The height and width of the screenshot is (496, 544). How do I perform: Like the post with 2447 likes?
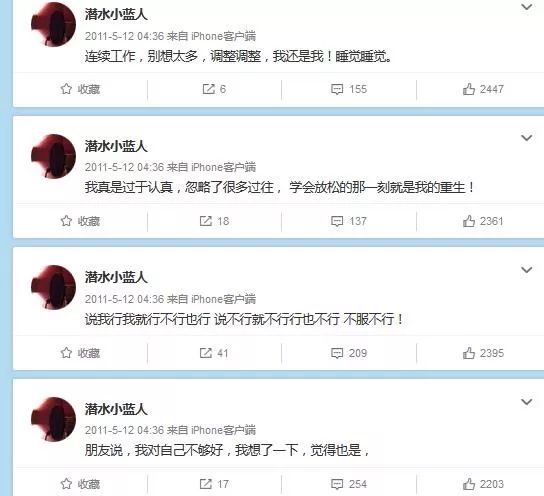click(x=483, y=89)
